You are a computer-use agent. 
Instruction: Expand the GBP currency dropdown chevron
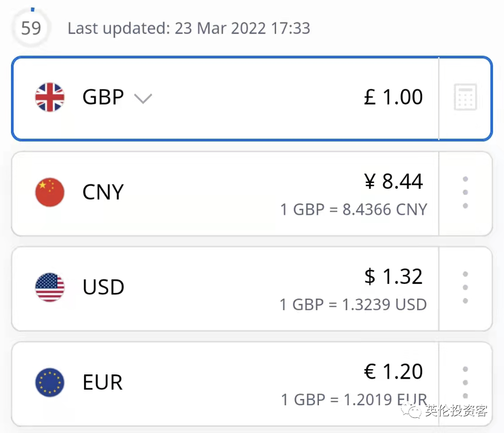143,98
